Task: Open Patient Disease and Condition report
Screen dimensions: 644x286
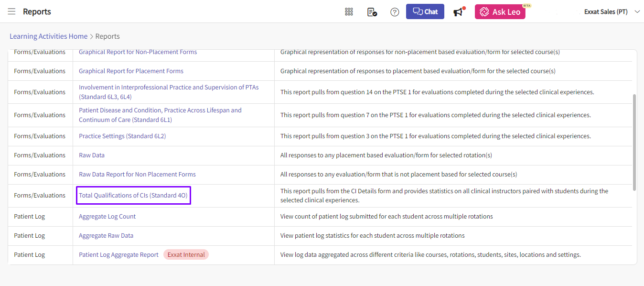Action: click(x=160, y=115)
